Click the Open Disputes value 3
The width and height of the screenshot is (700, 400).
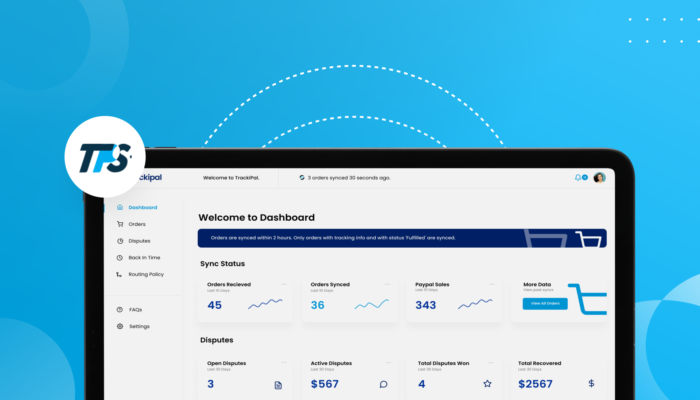pyautogui.click(x=211, y=384)
